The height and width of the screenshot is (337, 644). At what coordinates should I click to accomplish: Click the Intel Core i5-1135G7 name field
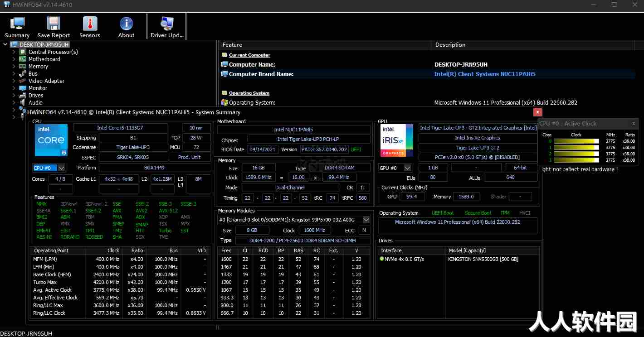click(x=120, y=128)
